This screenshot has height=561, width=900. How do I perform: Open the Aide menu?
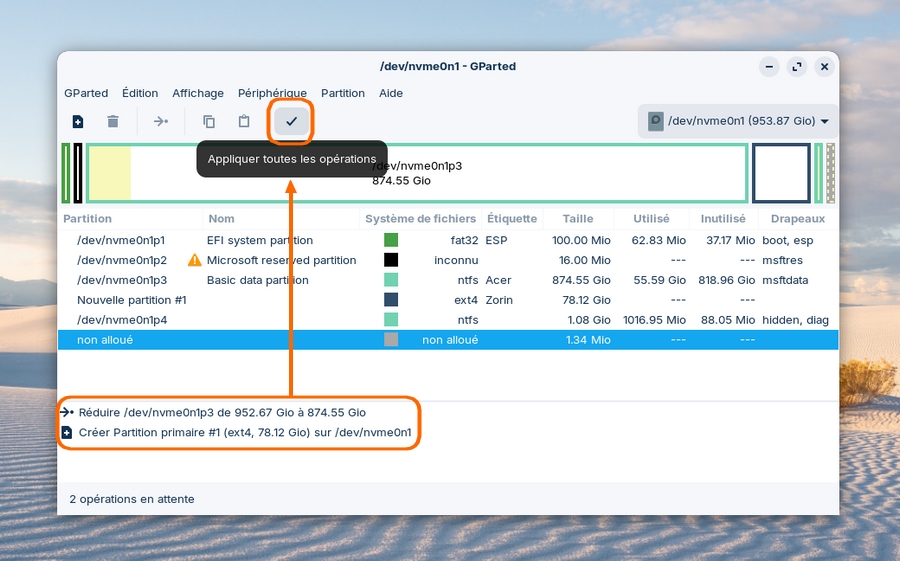(x=391, y=93)
